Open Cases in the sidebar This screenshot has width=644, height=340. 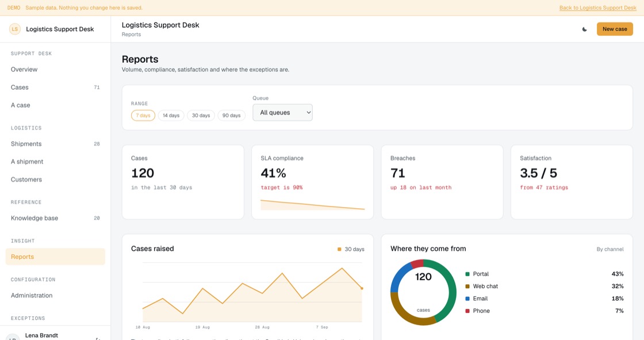(55, 87)
